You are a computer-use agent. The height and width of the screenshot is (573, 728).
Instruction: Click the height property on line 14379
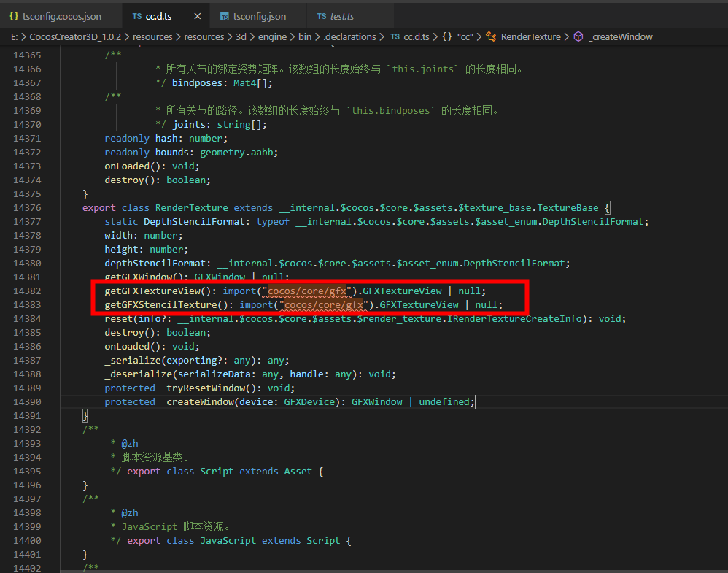click(x=121, y=250)
